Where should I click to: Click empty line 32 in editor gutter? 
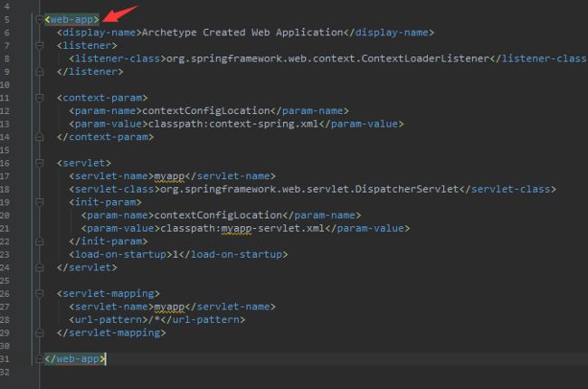(5, 372)
